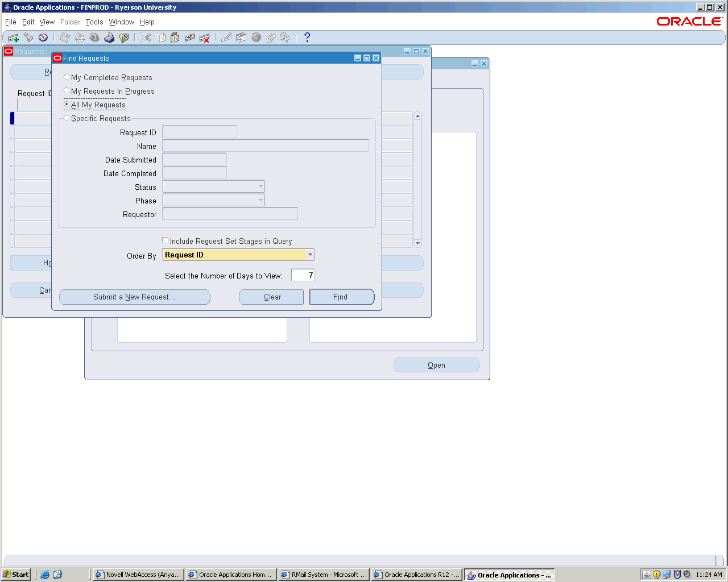Click the Delete Record icon
Screen dimensions: 728x582
(x=205, y=38)
